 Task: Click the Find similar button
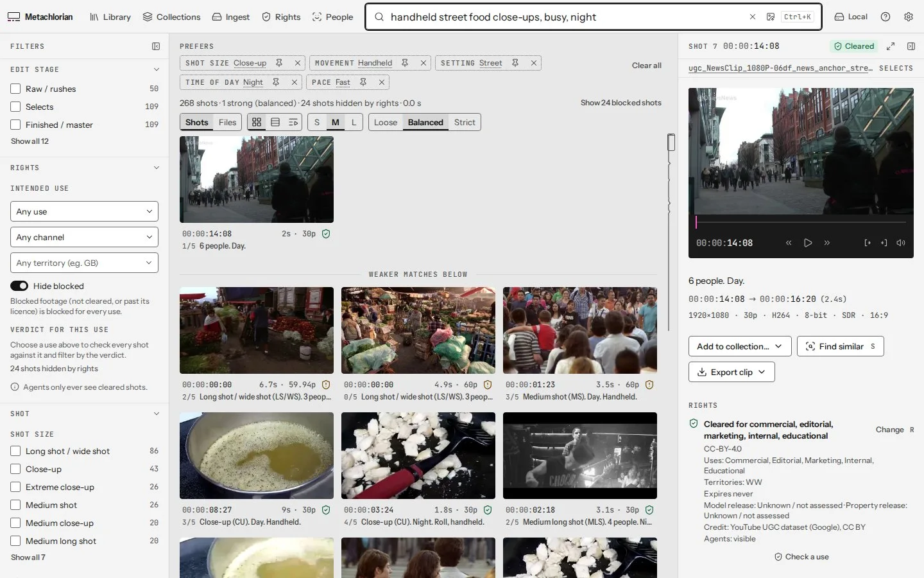841,346
